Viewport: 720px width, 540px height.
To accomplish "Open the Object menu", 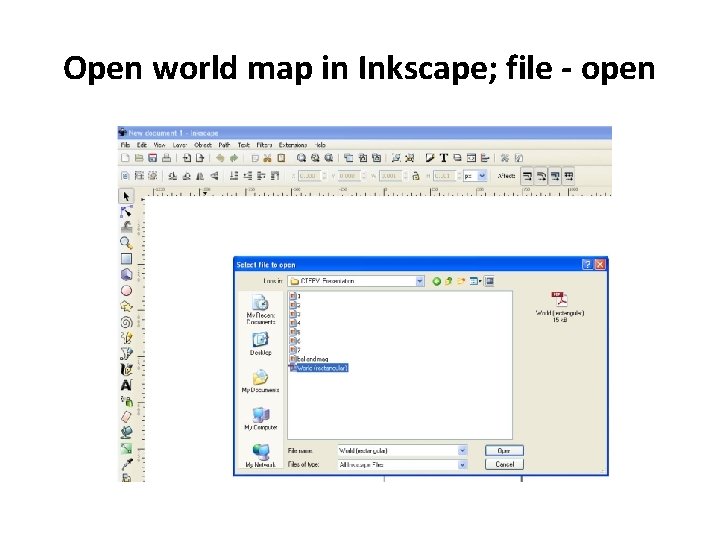I will tap(202, 145).
